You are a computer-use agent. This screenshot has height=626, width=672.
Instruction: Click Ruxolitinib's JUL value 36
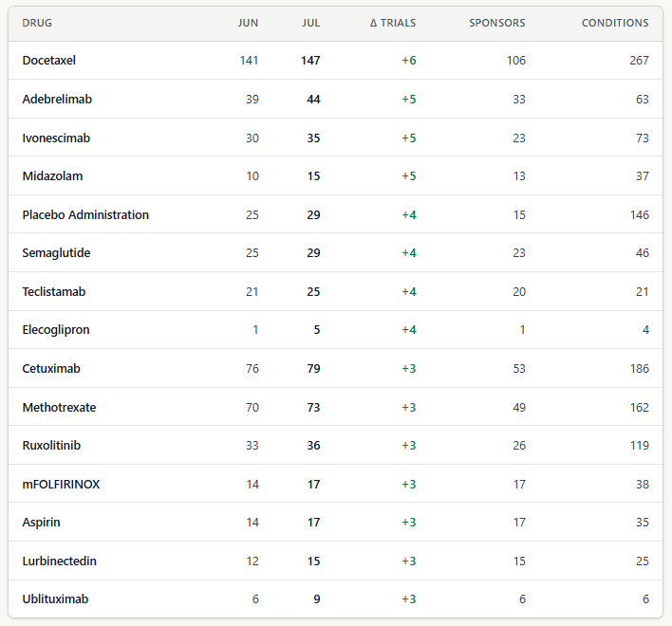pyautogui.click(x=314, y=446)
